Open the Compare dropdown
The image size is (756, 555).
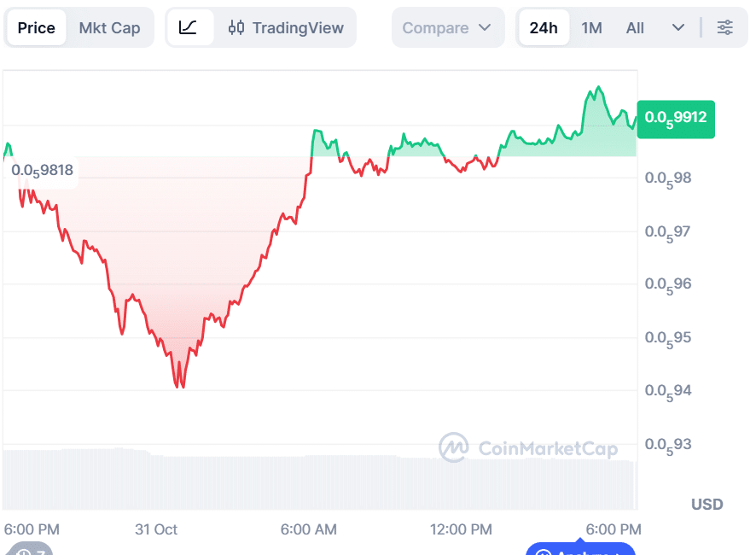447,28
